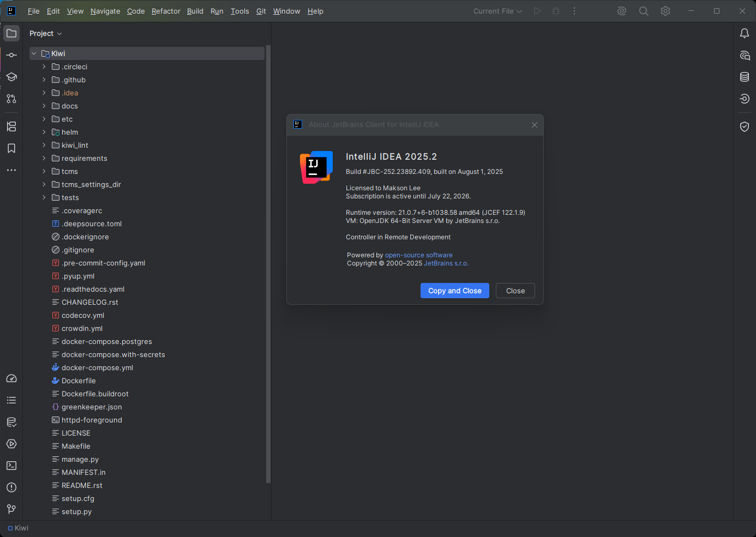The height and width of the screenshot is (537, 756).
Task: Open the TODO list tool window
Action: [11, 400]
